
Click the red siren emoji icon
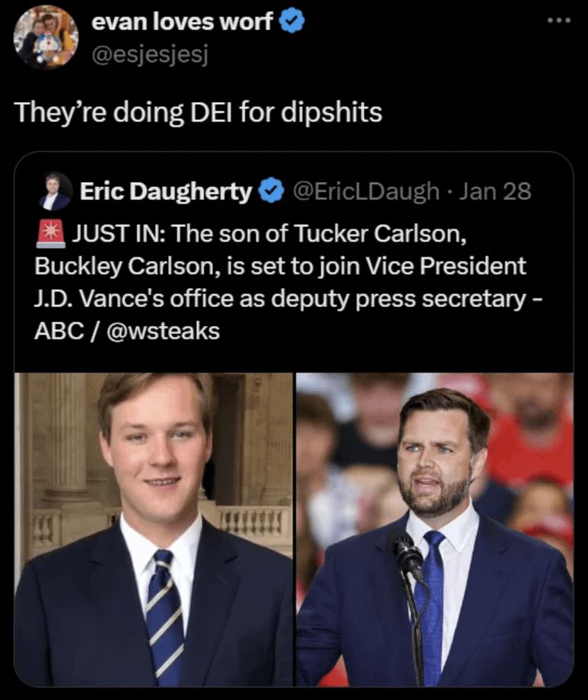(51, 234)
